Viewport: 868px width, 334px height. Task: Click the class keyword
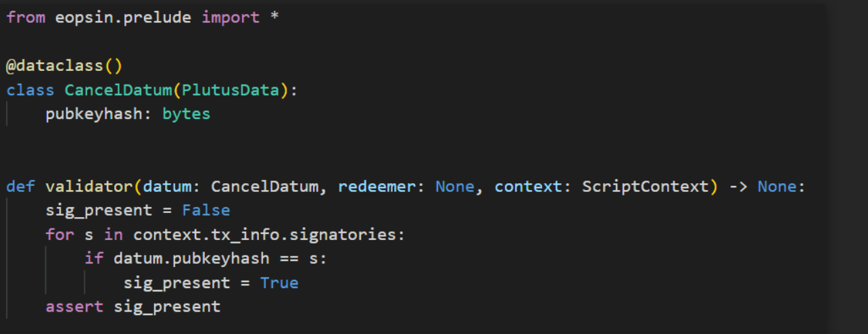point(30,90)
